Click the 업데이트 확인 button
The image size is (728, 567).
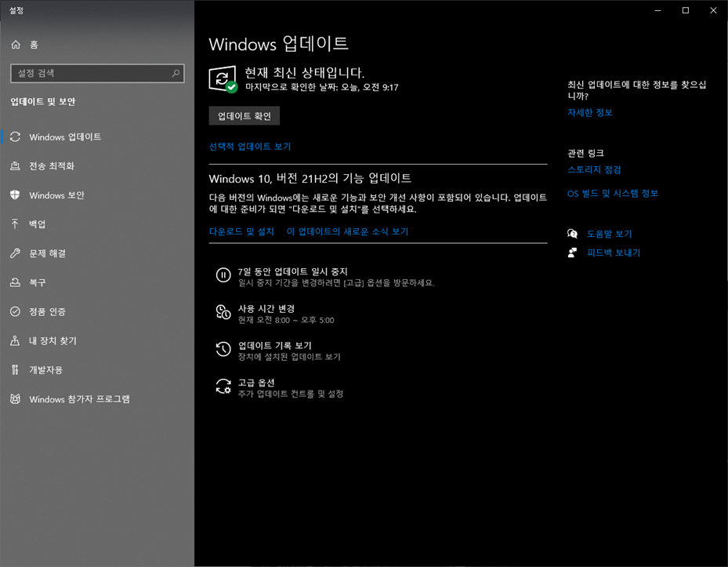coord(244,116)
